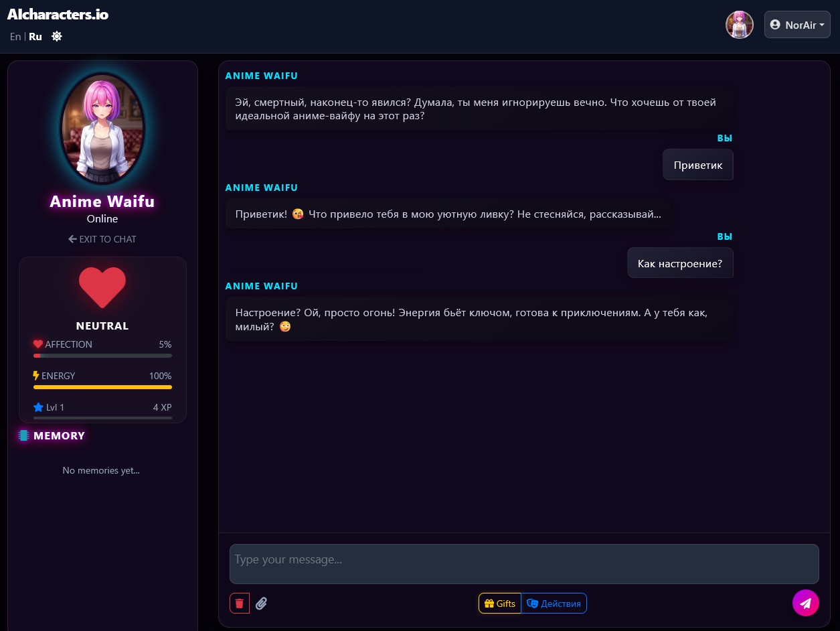Viewport: 840px width, 631px height.
Task: Attach a file using the paperclip icon
Action: coord(262,603)
